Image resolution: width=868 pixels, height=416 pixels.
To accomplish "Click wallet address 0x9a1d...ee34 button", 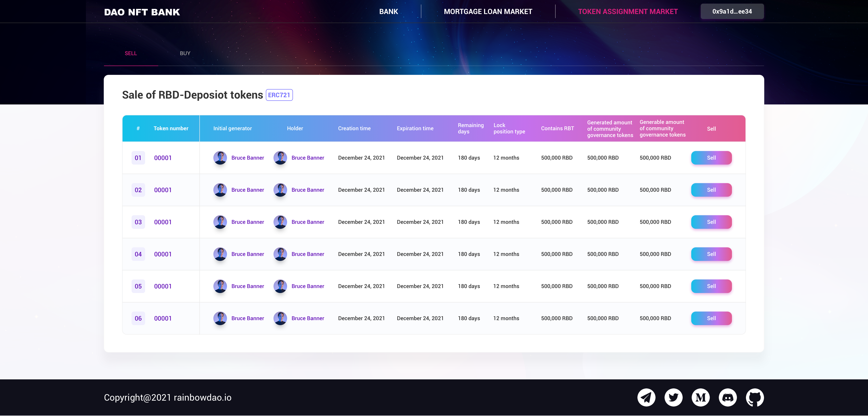I will click(x=732, y=12).
